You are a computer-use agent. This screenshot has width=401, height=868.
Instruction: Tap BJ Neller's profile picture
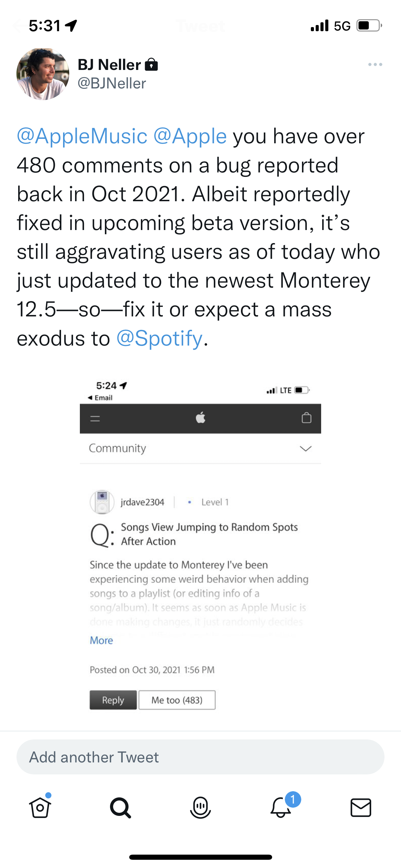click(x=43, y=74)
